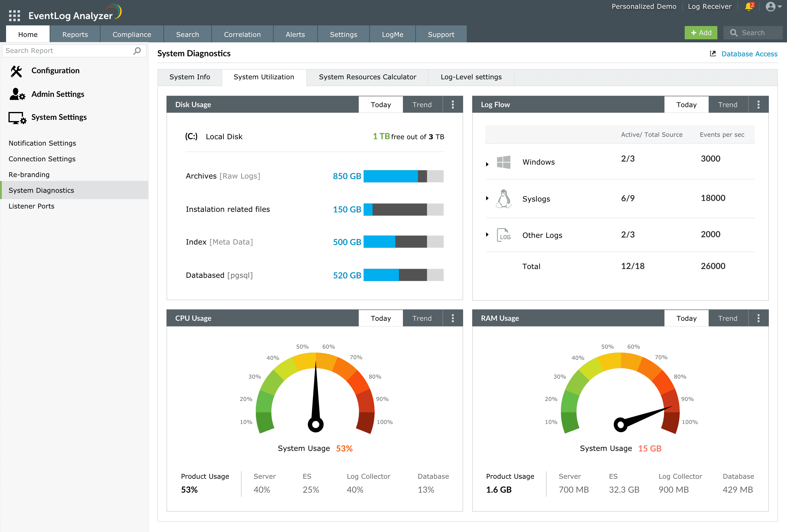Expand the Windows log source row
The height and width of the screenshot is (532, 787).
click(487, 164)
